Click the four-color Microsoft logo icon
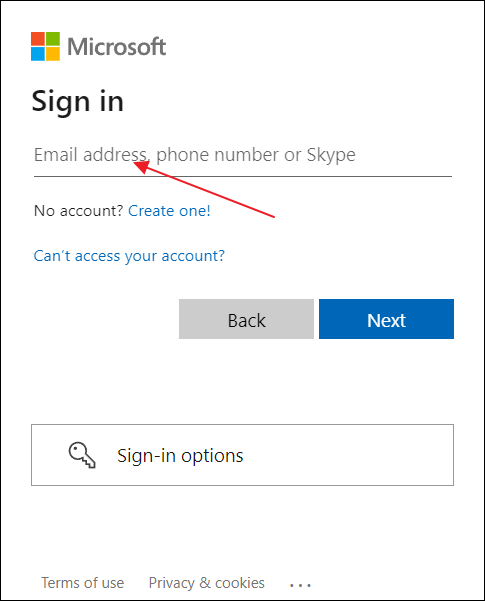The image size is (485, 601). coord(45,46)
